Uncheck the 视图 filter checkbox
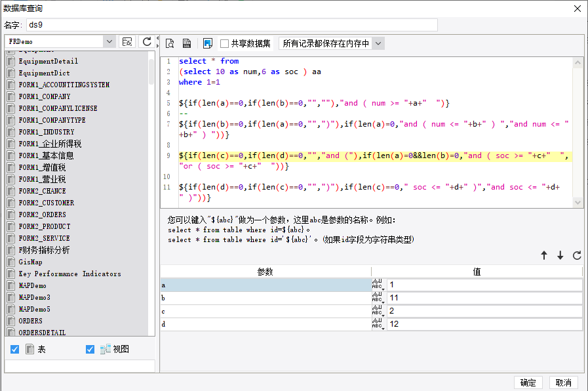 click(90, 350)
